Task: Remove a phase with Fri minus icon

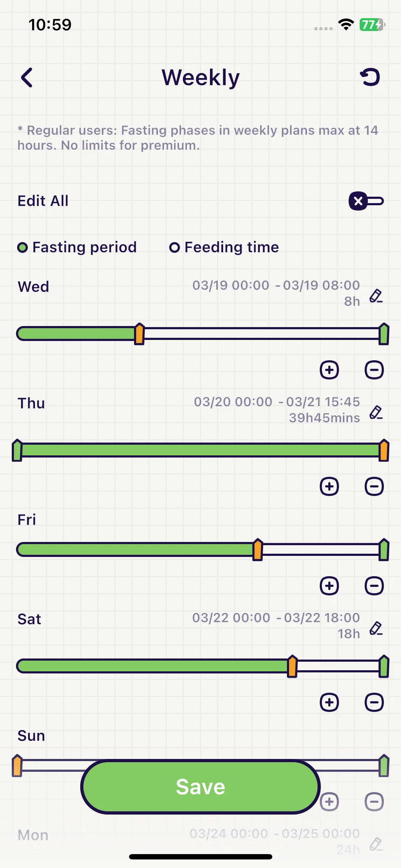Action: [x=374, y=586]
